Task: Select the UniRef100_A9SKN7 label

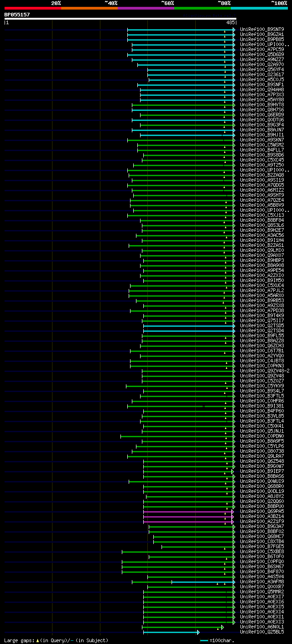Action: [262, 140]
